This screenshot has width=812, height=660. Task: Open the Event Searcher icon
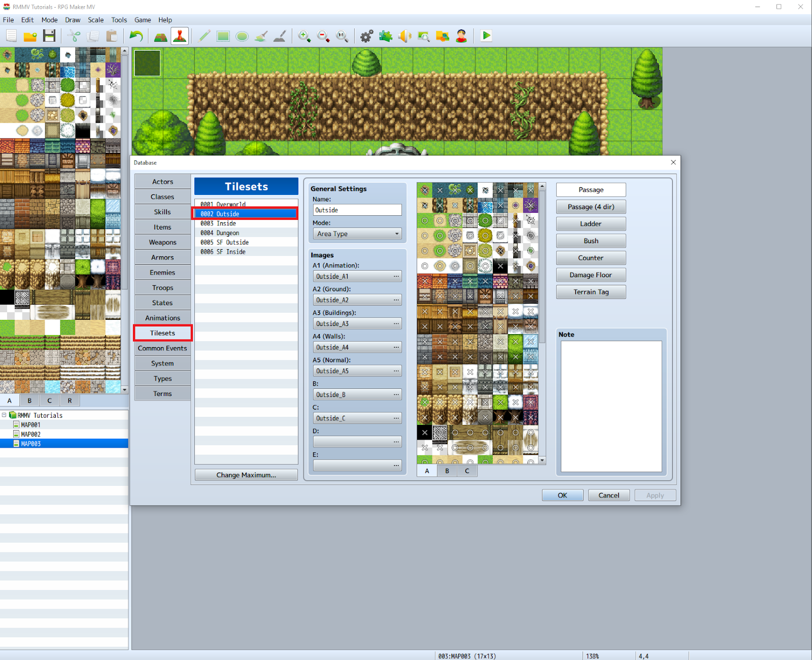(423, 36)
